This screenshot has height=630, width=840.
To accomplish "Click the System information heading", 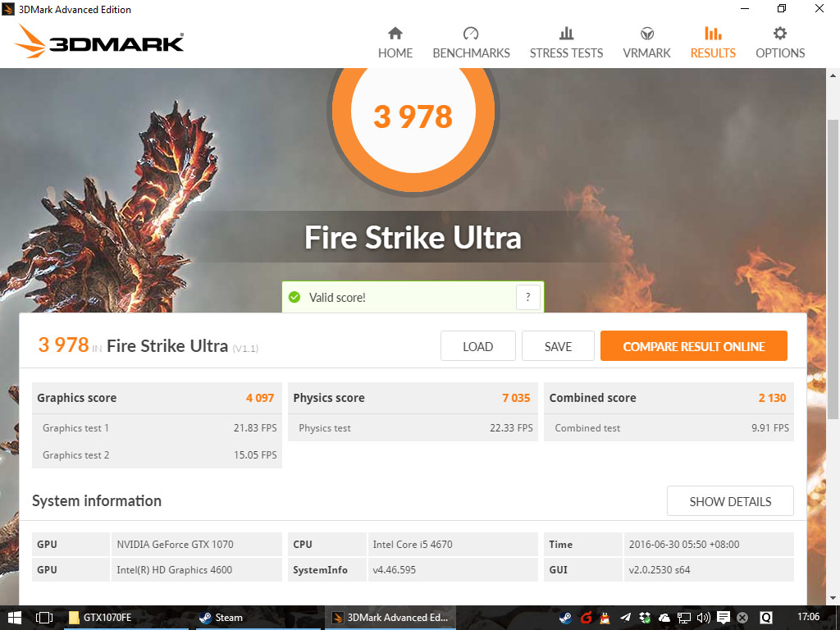I will click(97, 501).
